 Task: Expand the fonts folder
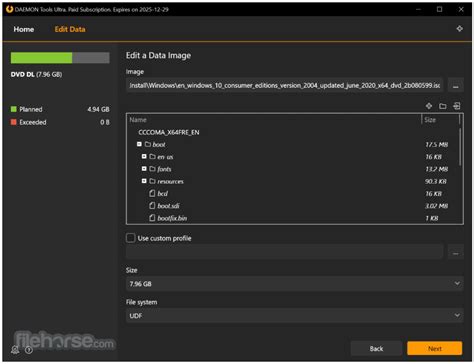tap(144, 169)
